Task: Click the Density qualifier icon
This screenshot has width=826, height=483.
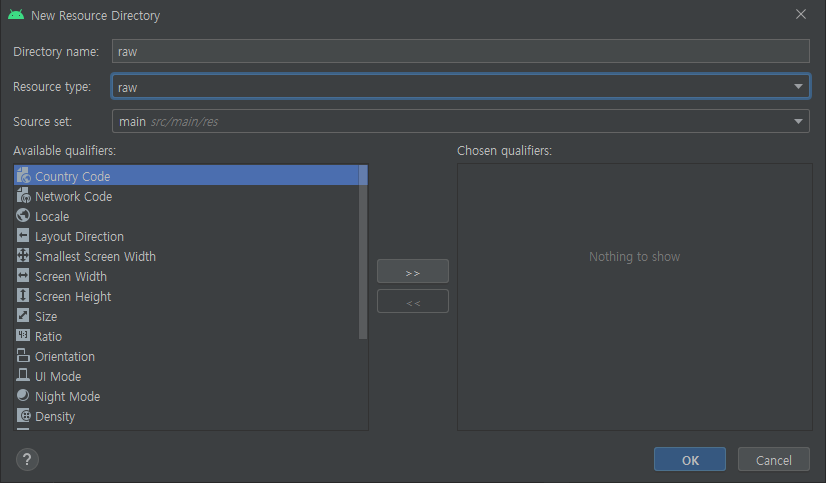Action: [23, 416]
